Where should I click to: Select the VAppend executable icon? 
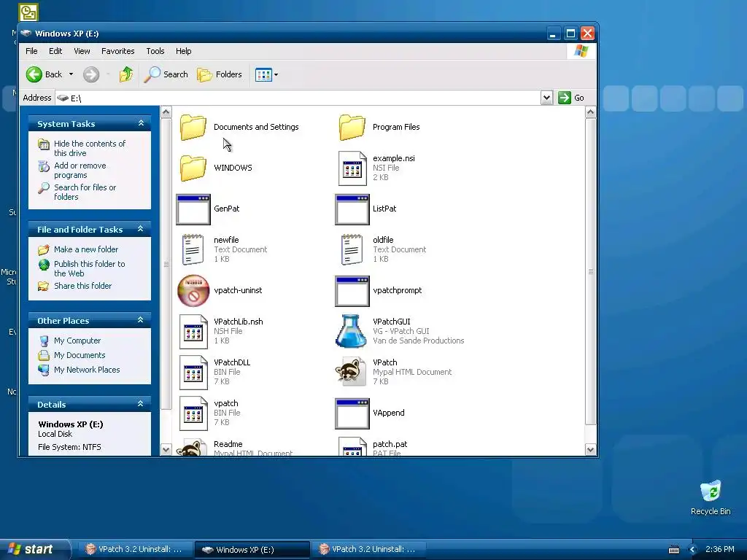[352, 413]
